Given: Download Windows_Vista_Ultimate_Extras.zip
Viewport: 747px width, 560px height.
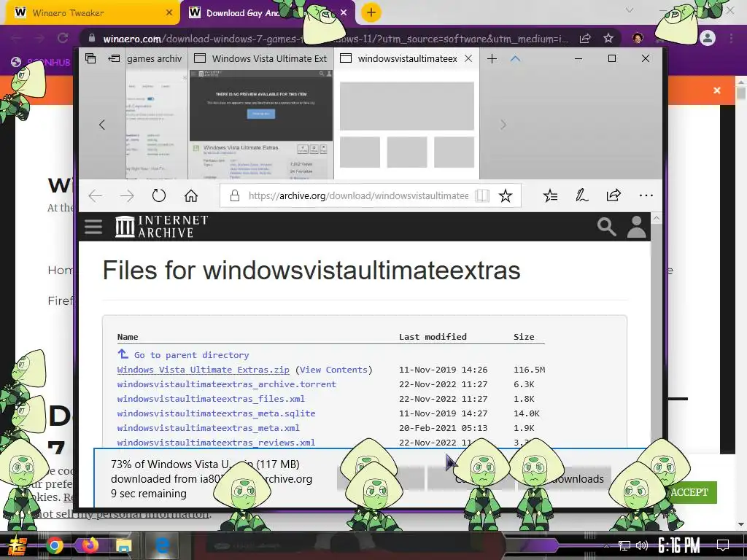Looking at the screenshot, I should [x=203, y=370].
